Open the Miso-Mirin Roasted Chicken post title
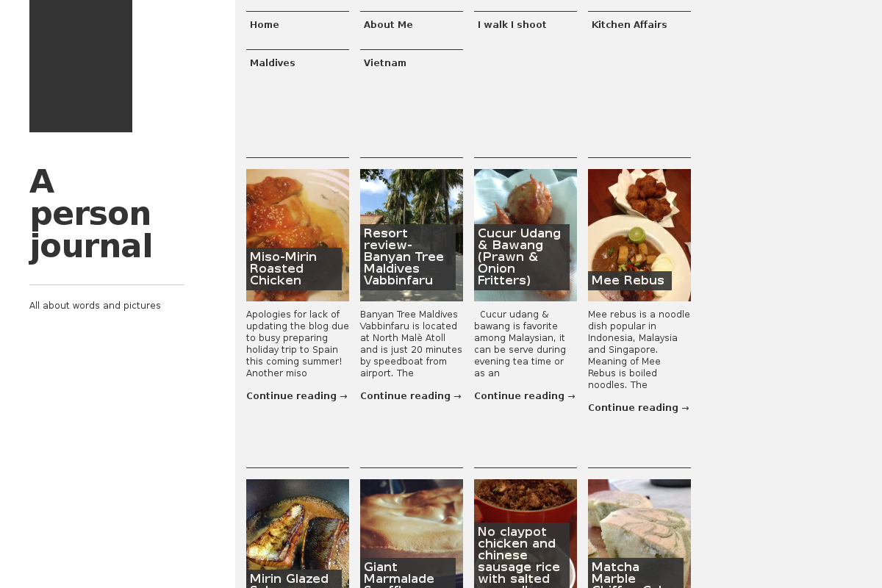 click(283, 269)
